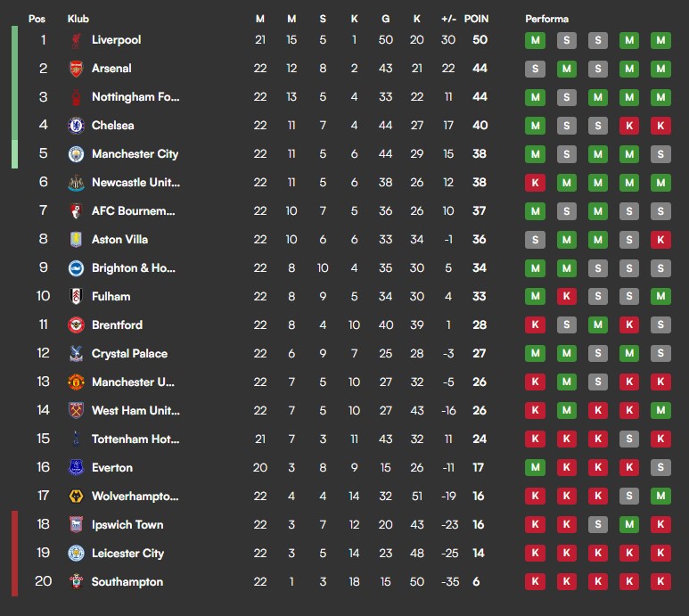Viewport: 689px width, 616px height.
Task: Click the Liverpool club crest
Action: point(76,40)
